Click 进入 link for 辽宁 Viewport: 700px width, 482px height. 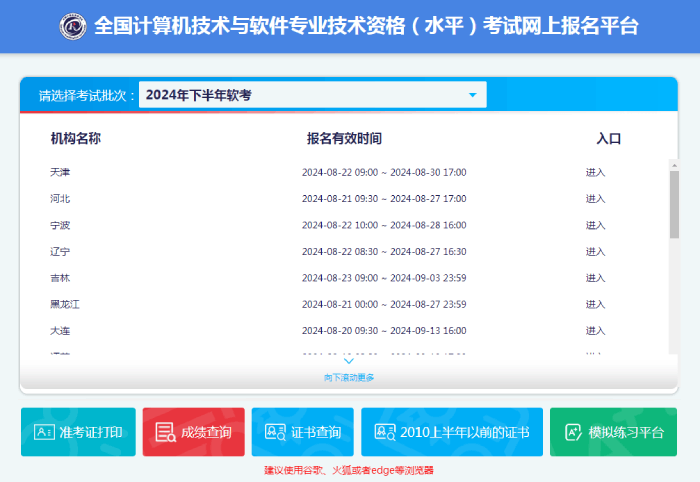click(595, 251)
